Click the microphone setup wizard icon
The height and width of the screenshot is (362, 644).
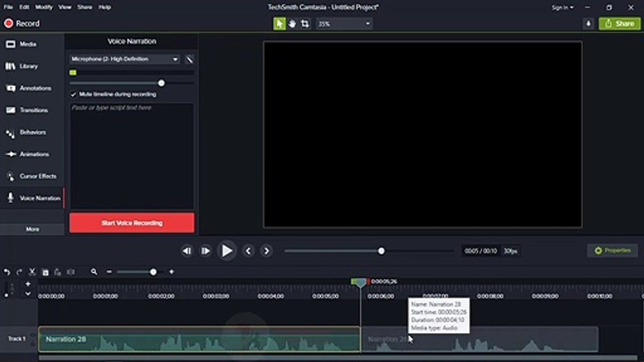(x=190, y=59)
